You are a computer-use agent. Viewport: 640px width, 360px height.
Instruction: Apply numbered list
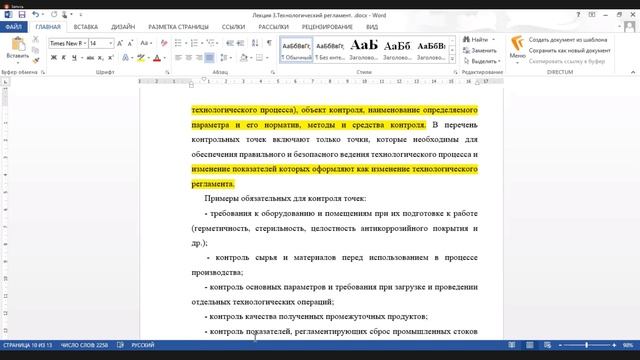pyautogui.click(x=194, y=43)
